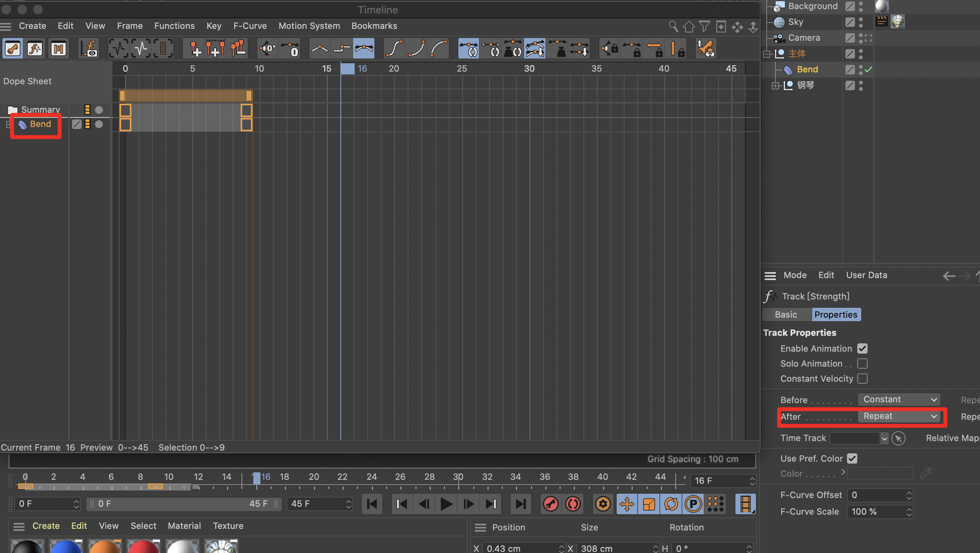Click the create marker plus icon
The image size is (980, 553).
point(194,49)
